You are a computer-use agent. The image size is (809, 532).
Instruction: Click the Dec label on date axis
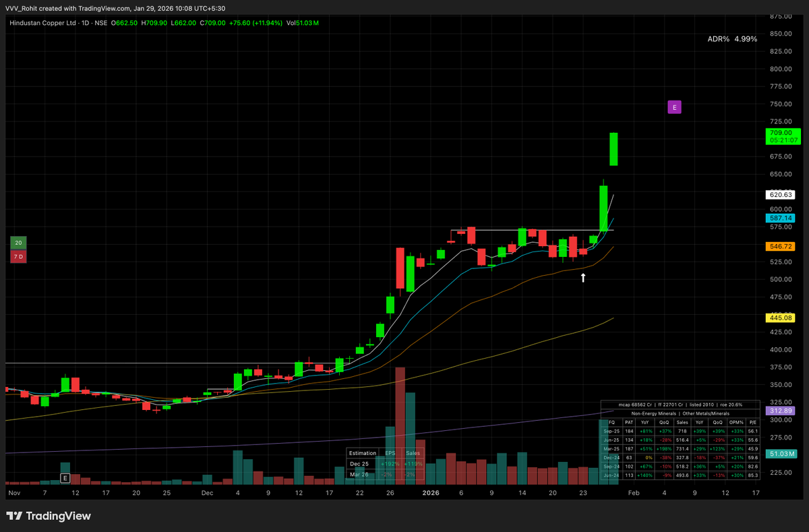[206, 493]
